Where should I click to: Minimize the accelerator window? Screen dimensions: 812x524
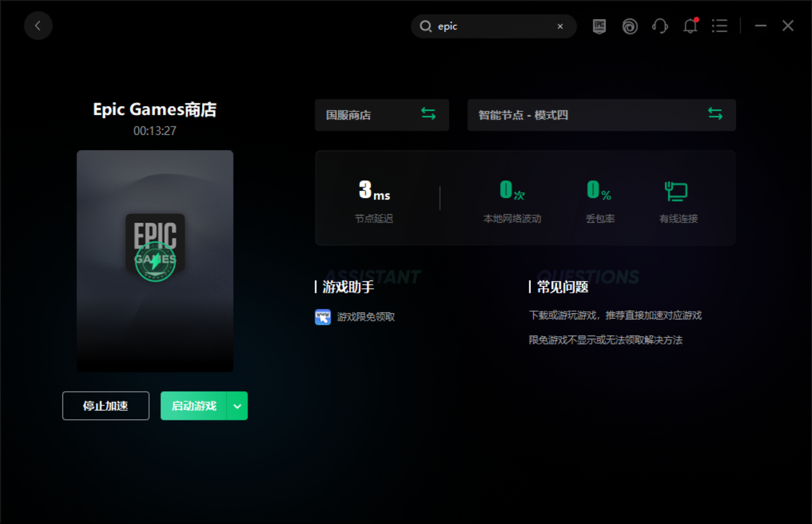(761, 26)
